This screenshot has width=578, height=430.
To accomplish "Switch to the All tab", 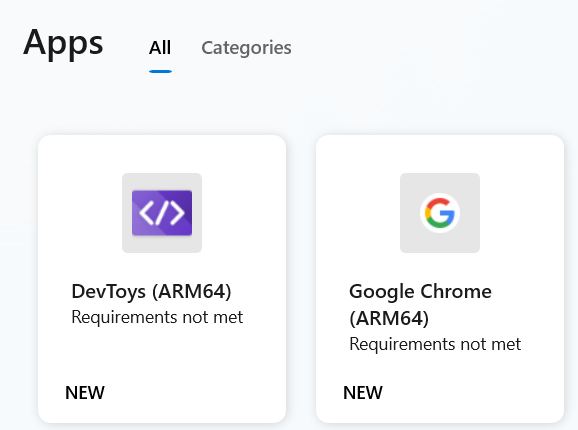I will pos(160,48).
